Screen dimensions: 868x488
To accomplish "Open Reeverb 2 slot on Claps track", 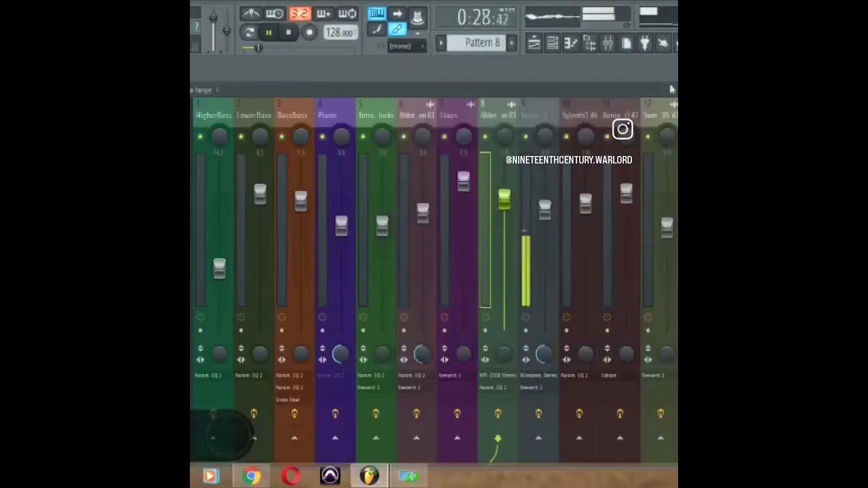I will pos(450,375).
